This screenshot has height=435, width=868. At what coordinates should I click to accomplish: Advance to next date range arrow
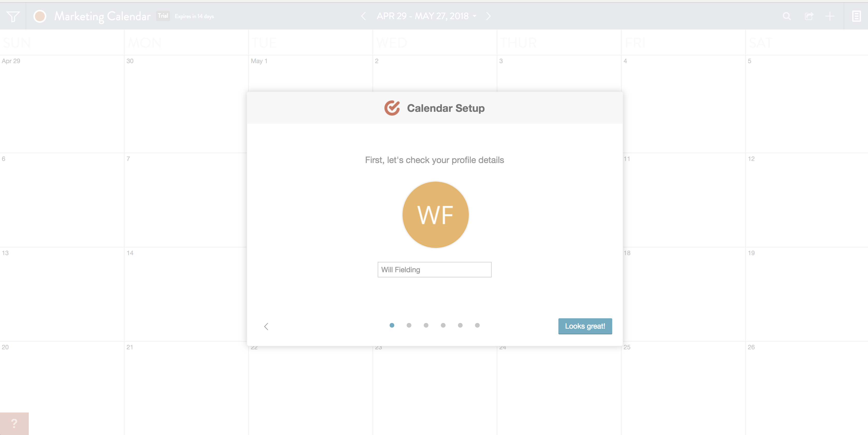tap(488, 16)
